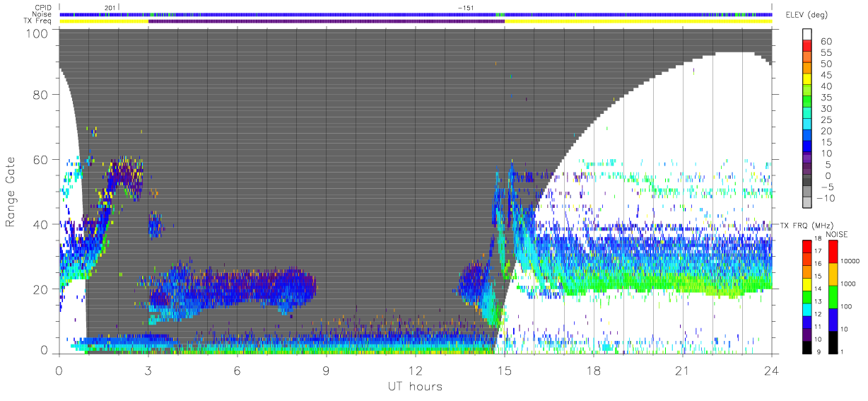The width and height of the screenshot is (868, 401).
Task: Click the Range Gate axis tick label 100
Action: pos(37,33)
